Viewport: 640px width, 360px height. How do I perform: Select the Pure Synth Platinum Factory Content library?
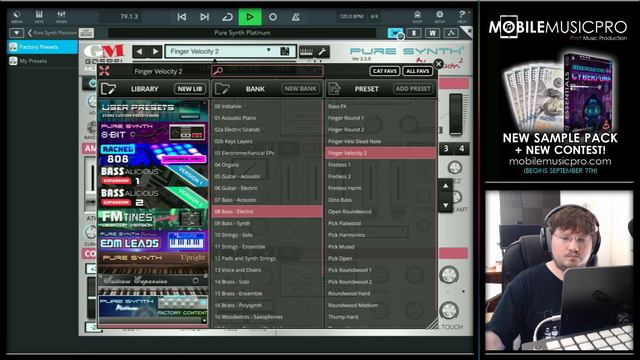click(x=153, y=307)
